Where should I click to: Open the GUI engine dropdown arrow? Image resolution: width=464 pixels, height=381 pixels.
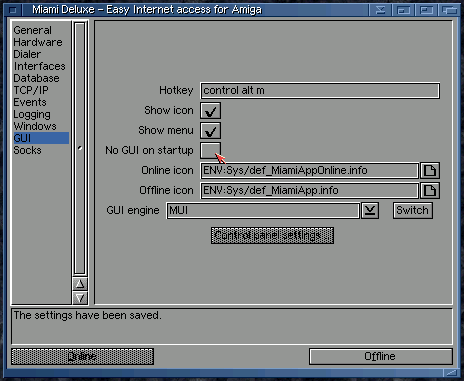[370, 211]
